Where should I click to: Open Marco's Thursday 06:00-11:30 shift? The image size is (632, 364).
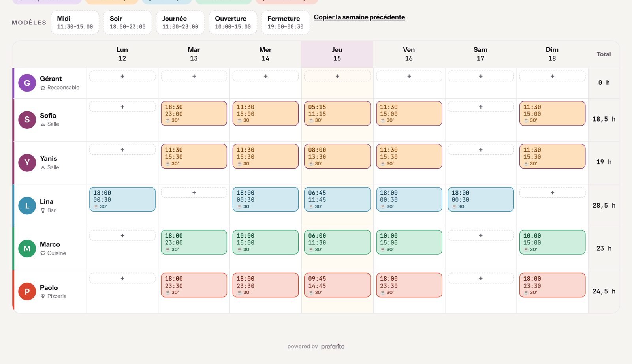[337, 242]
